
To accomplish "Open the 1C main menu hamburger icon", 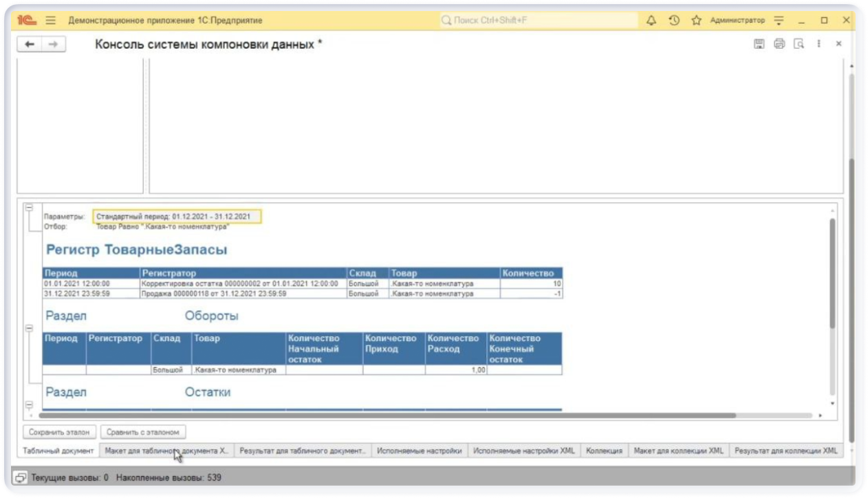I will click(x=50, y=21).
